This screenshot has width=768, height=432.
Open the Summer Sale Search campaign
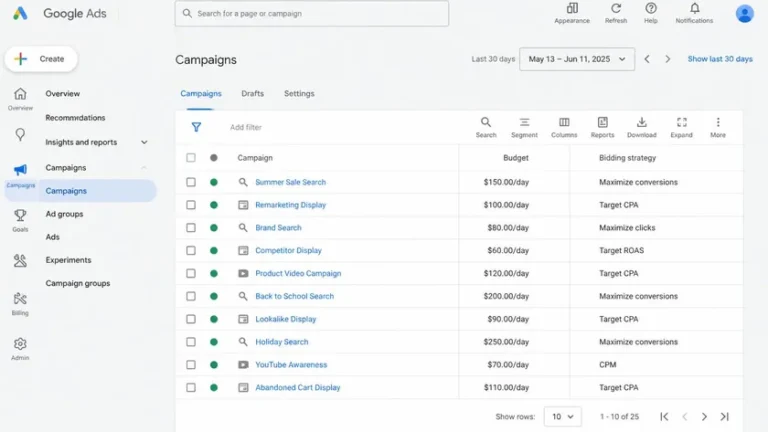click(290, 182)
